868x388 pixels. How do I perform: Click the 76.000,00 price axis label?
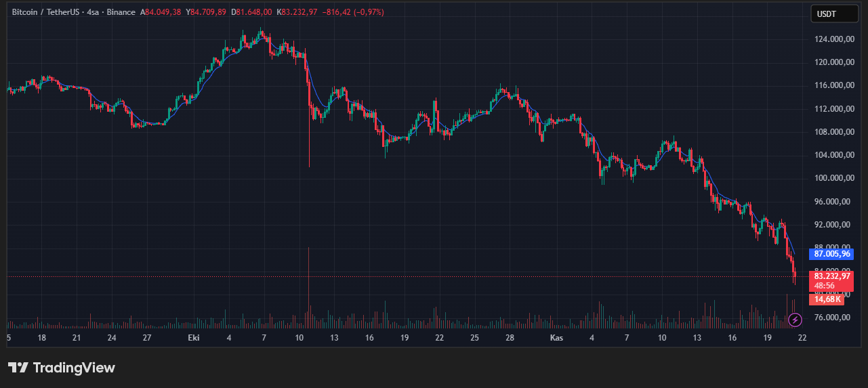pos(833,317)
